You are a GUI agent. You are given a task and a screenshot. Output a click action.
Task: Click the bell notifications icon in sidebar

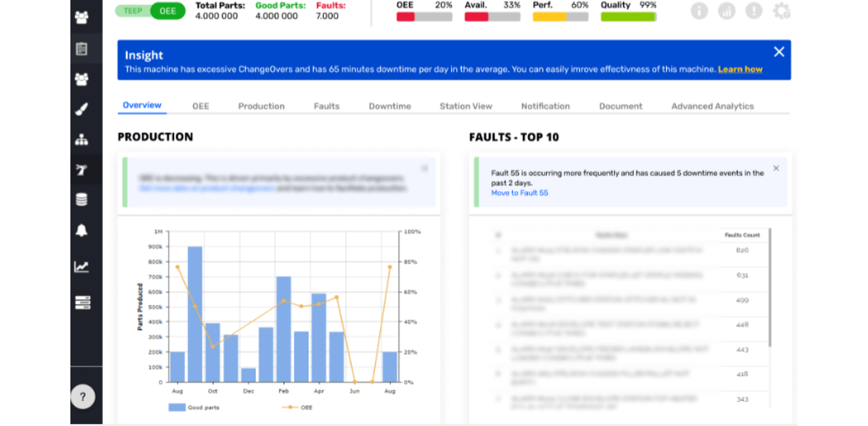[x=82, y=231]
